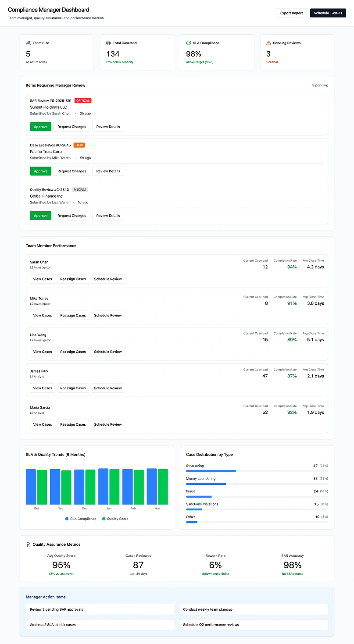Click the Pending Reviews warning triangle icon

269,43
